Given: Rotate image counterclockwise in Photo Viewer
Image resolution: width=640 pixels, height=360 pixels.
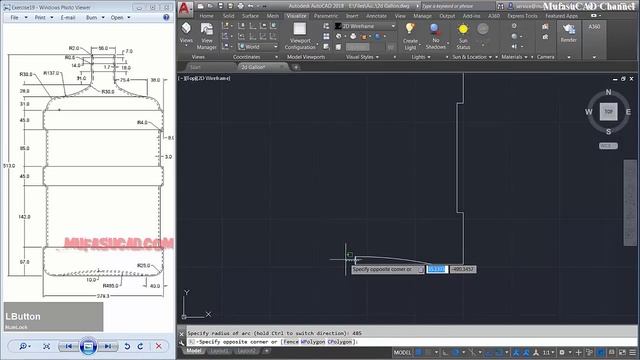Looking at the screenshot, I should point(127,346).
